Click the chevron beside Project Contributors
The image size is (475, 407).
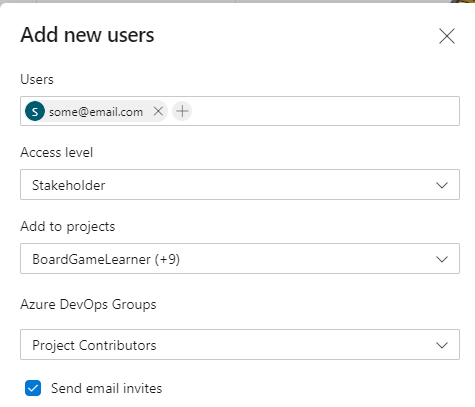(x=442, y=345)
